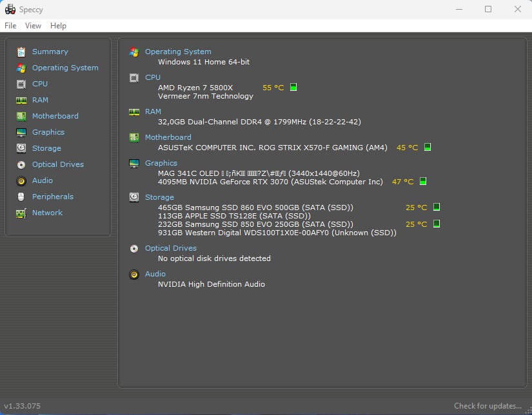Viewport: 532px width, 415px height.
Task: Click the 32,0GB Dual-Channel DDR4 line
Action: click(259, 122)
